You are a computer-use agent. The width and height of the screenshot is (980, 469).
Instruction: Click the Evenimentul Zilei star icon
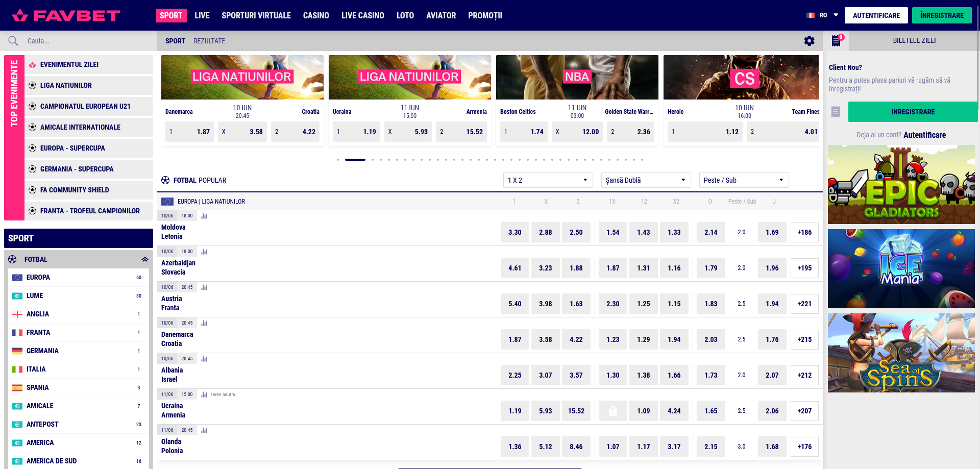[32, 65]
